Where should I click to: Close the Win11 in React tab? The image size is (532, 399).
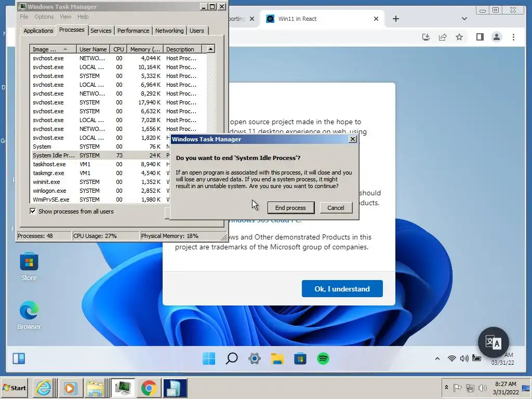(x=376, y=19)
